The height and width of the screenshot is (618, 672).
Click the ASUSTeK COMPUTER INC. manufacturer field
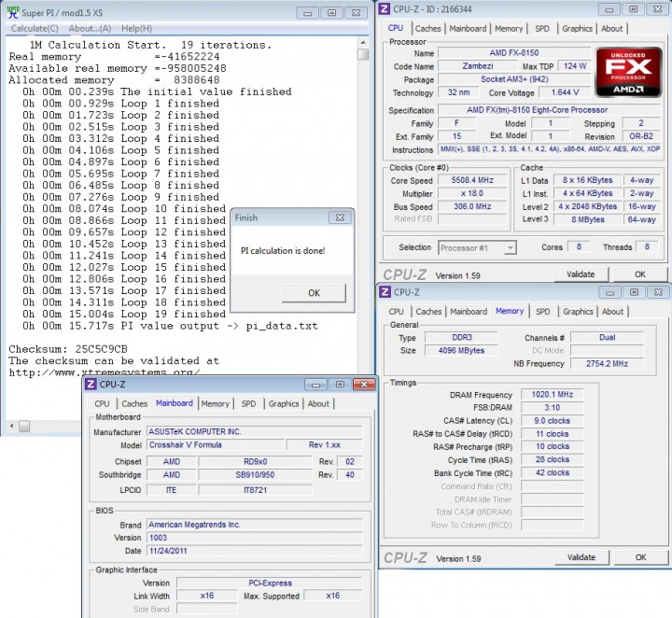[255, 431]
